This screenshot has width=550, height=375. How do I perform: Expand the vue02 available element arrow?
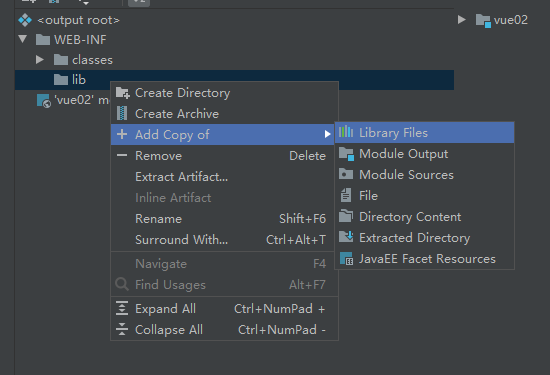(462, 20)
